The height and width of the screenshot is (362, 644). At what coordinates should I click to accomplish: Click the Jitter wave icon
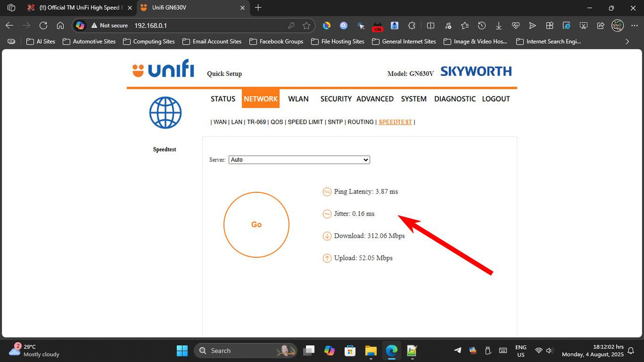pos(327,214)
